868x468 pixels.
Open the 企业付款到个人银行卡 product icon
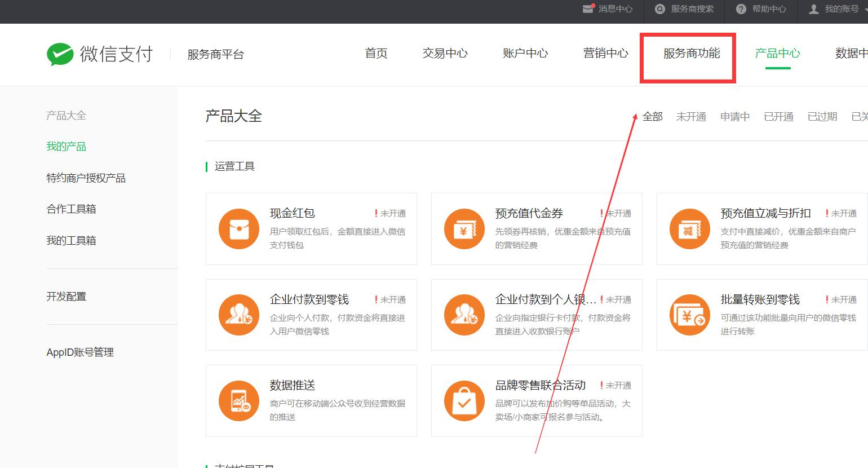click(464, 315)
